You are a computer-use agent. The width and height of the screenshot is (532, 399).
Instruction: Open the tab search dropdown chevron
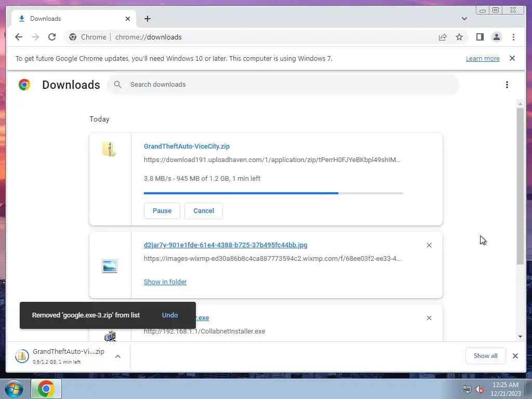(x=464, y=19)
